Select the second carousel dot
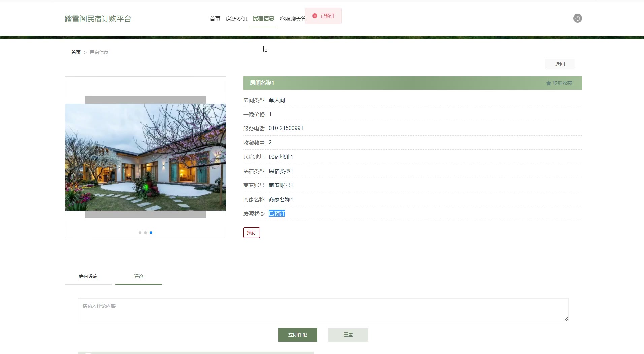Screen dimensions: 644x354 (146, 233)
